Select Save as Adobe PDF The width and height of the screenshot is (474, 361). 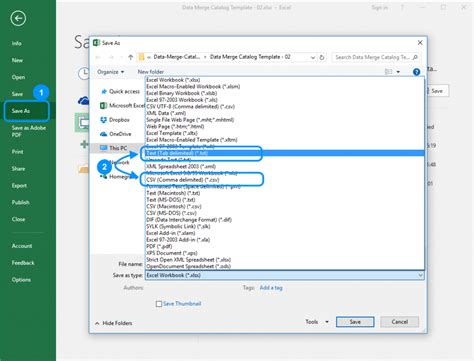(x=29, y=131)
